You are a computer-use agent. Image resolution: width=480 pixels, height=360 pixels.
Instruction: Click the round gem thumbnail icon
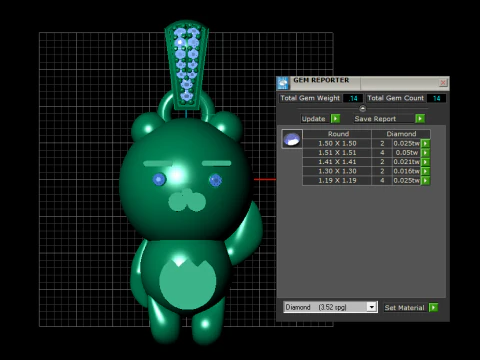tap(292, 139)
